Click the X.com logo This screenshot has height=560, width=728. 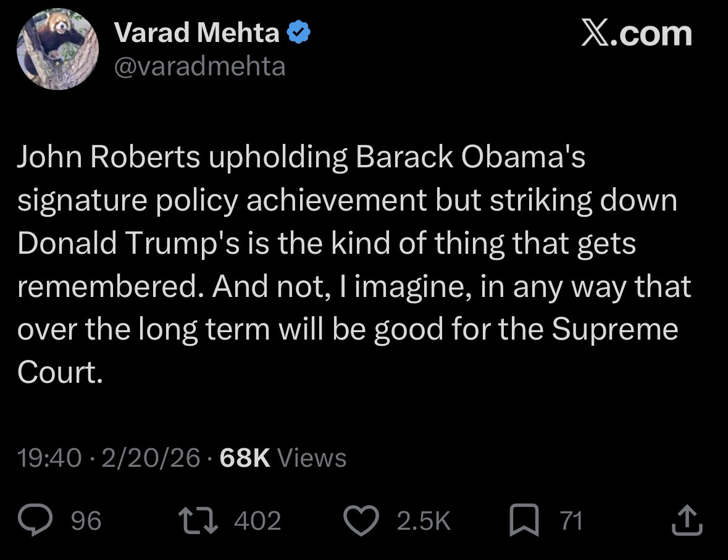click(637, 33)
